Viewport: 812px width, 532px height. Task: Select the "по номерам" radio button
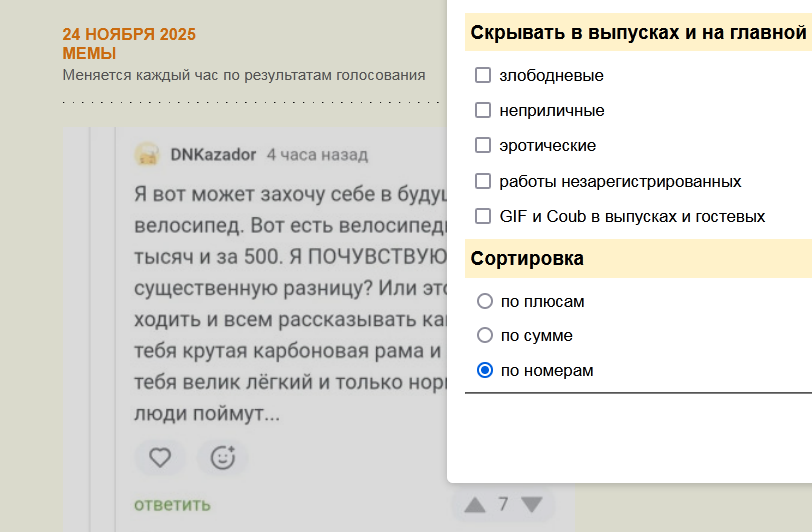coord(485,370)
